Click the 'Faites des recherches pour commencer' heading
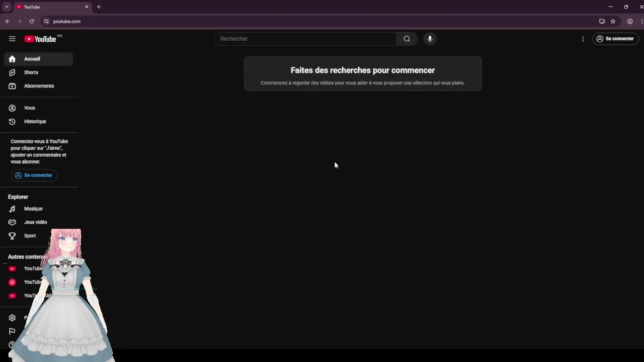The height and width of the screenshot is (362, 644). coord(363,70)
